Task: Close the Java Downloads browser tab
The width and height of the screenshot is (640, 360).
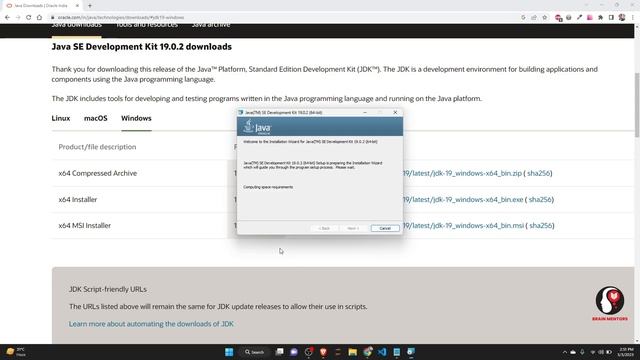Action: [78, 6]
